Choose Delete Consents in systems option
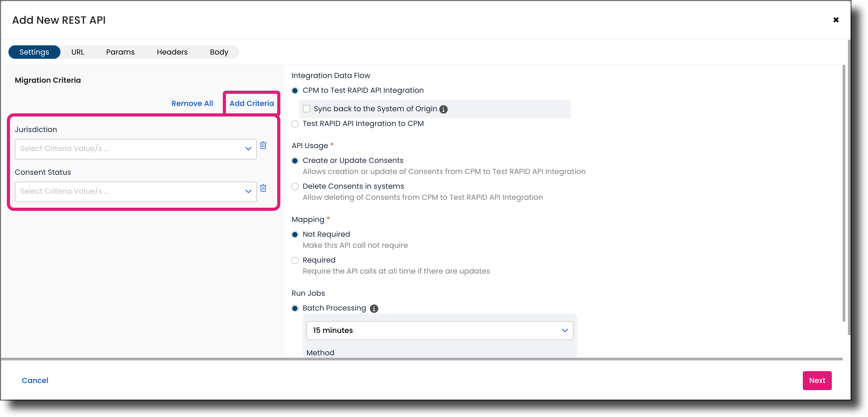 tap(295, 186)
